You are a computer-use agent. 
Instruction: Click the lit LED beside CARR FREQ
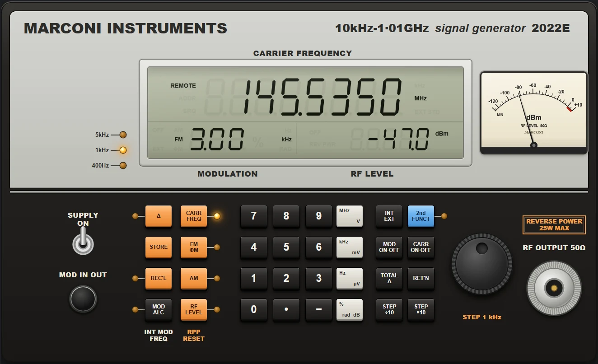pyautogui.click(x=217, y=216)
